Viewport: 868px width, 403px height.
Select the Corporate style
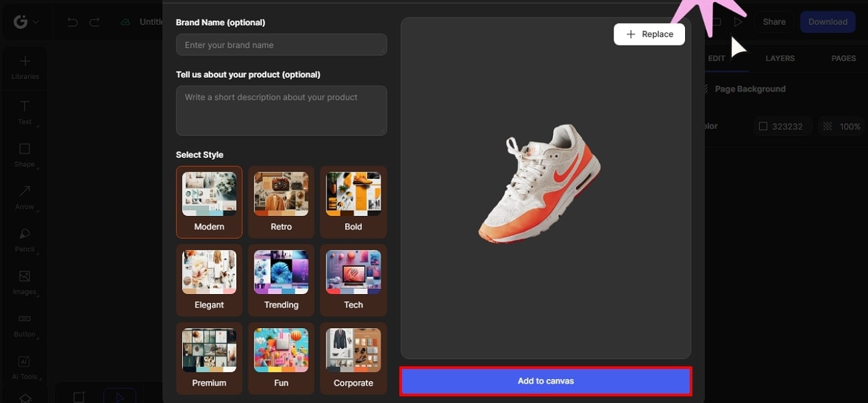pyautogui.click(x=353, y=358)
